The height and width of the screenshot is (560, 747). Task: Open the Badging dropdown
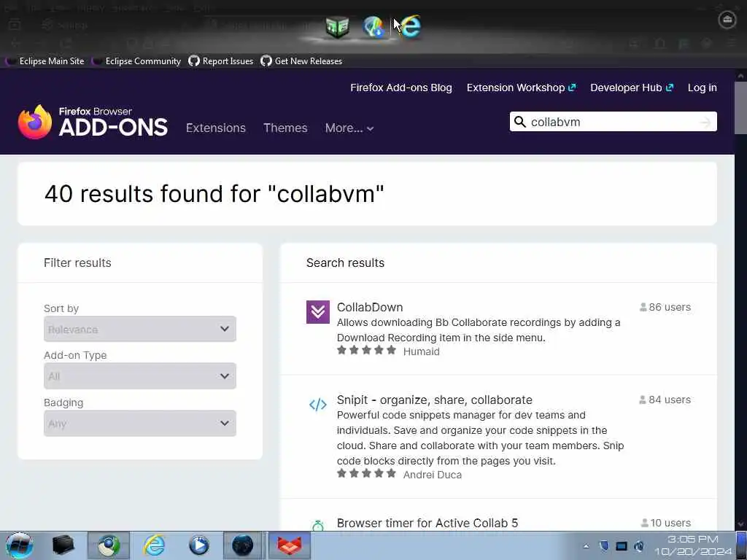point(140,424)
